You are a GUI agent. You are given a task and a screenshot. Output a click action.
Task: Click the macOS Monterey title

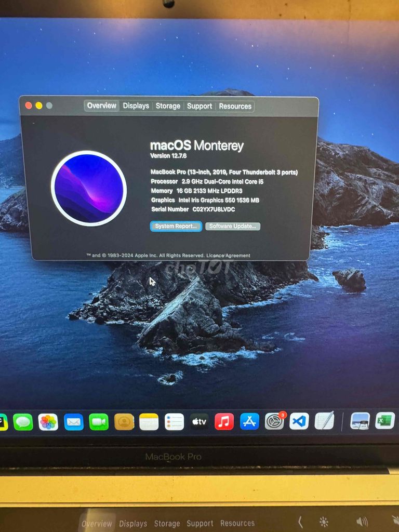197,145
